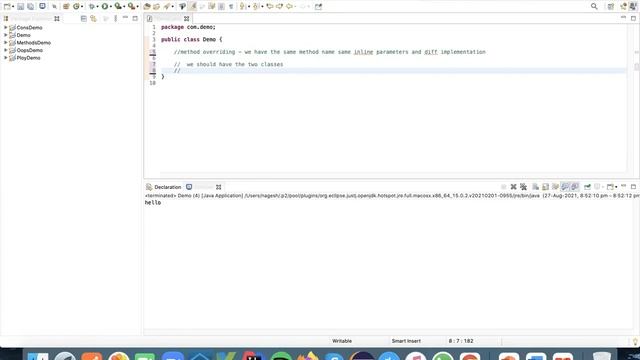Remove Launch with the console X icon

pos(513,187)
